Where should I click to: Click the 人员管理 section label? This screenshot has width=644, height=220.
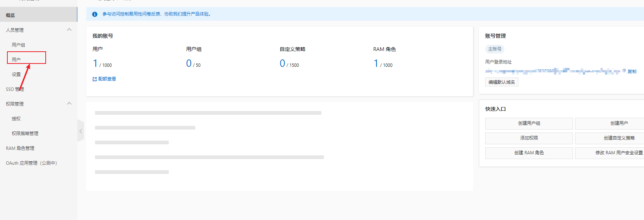point(15,30)
